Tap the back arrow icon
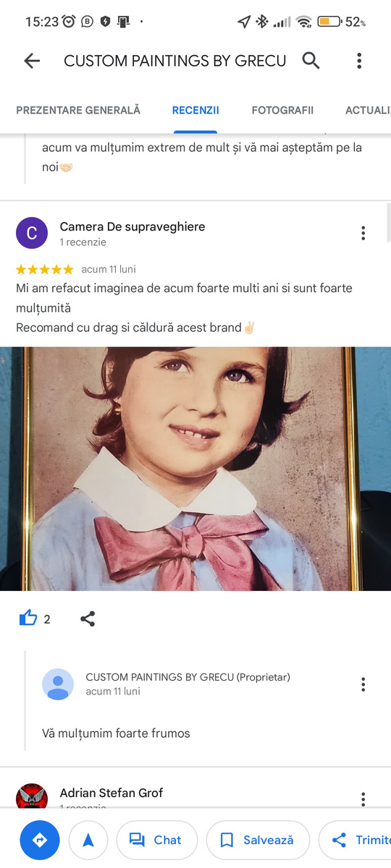391x868 pixels. tap(32, 61)
